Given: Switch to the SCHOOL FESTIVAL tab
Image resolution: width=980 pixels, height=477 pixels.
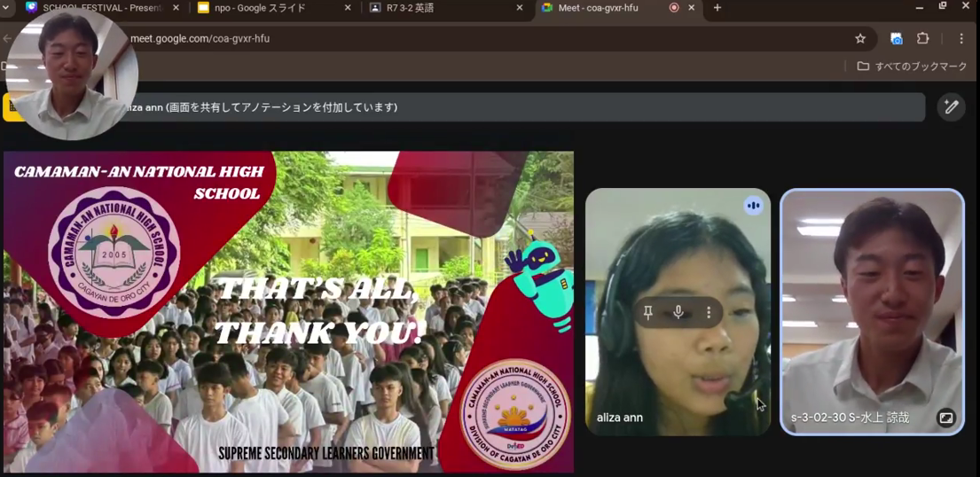Looking at the screenshot, I should point(102,8).
